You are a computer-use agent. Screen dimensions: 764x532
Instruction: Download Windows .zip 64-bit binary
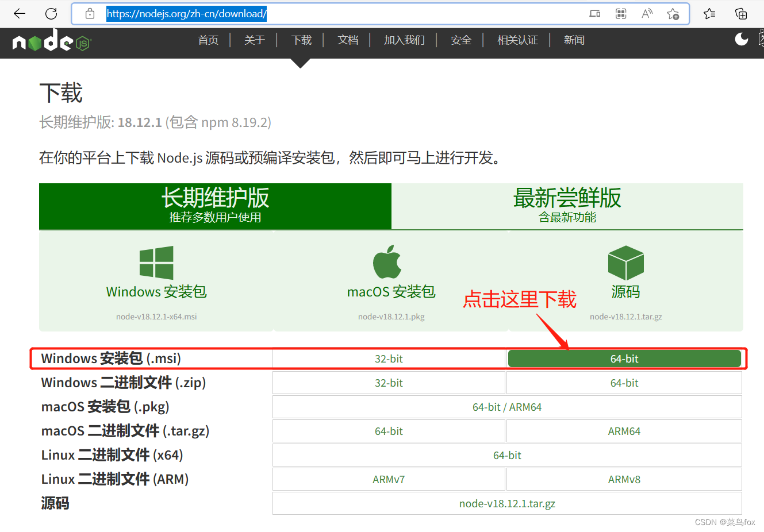(624, 383)
